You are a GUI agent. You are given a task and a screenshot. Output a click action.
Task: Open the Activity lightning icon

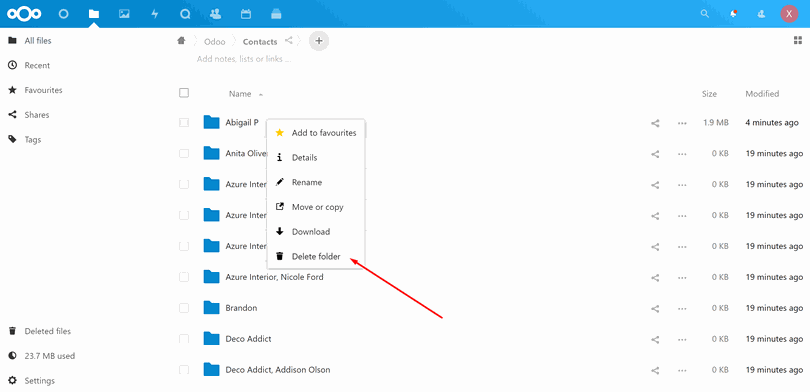pos(154,14)
